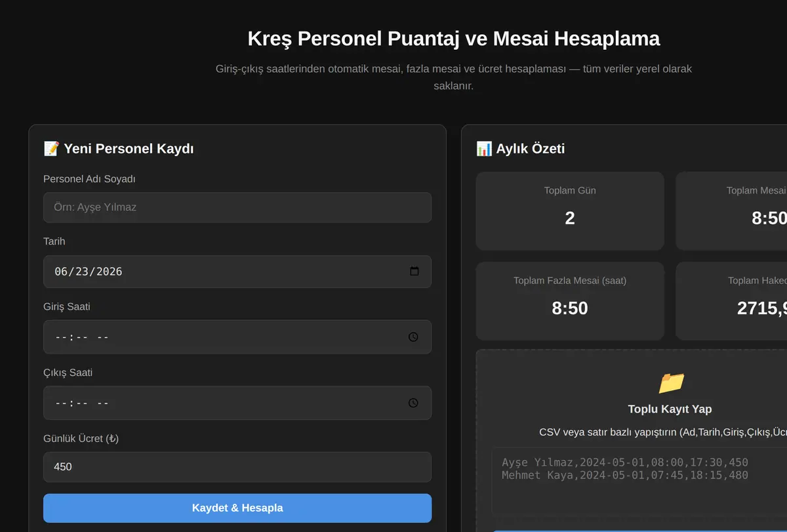Screen dimensions: 787x532
Task: Click the CSV veya satır bazlı instruction text
Action: point(663,432)
